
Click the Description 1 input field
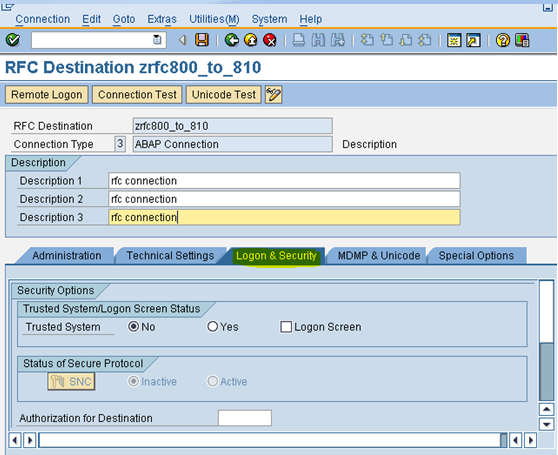[x=284, y=181]
